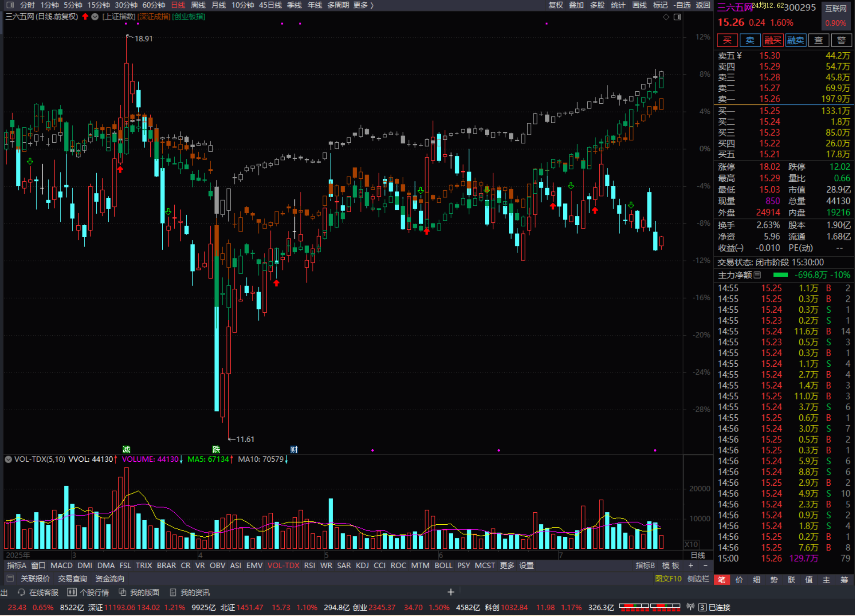Click the market breadth red bar indicator
The width and height of the screenshot is (855, 616).
pyautogui.click(x=650, y=607)
